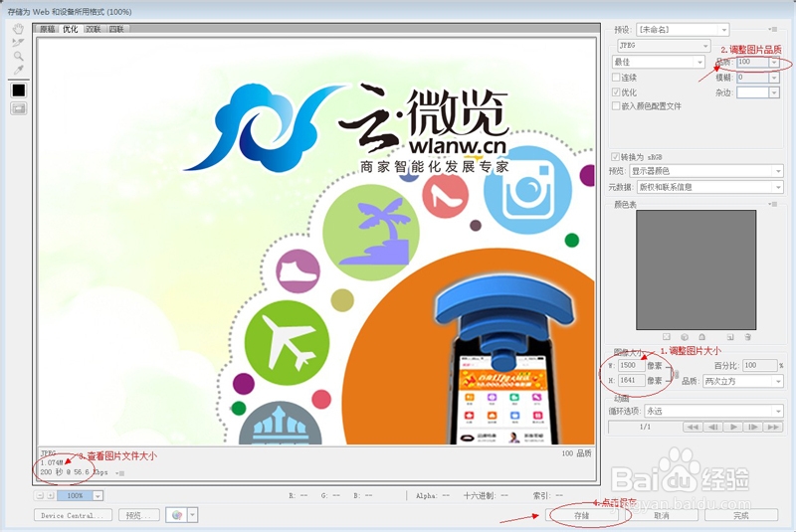Switch to the 双联 tab
The image size is (796, 532).
(93, 30)
